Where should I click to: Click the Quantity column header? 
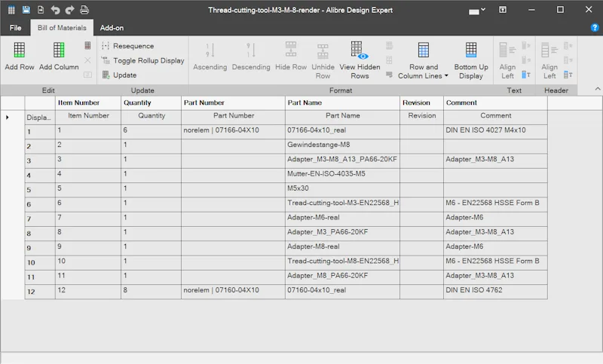coord(152,102)
